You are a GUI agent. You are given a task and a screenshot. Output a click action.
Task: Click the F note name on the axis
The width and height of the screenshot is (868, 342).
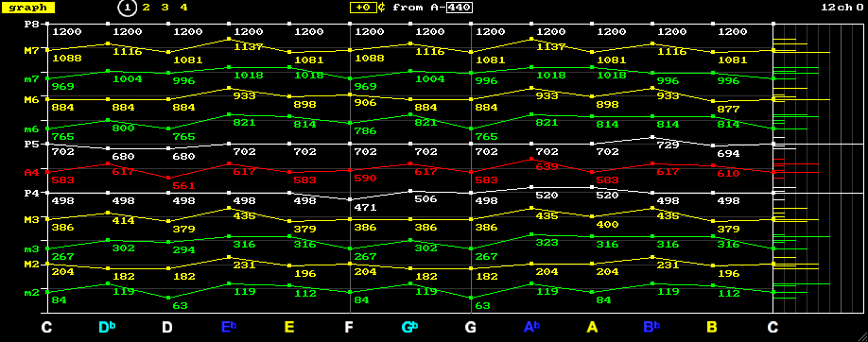tap(349, 327)
